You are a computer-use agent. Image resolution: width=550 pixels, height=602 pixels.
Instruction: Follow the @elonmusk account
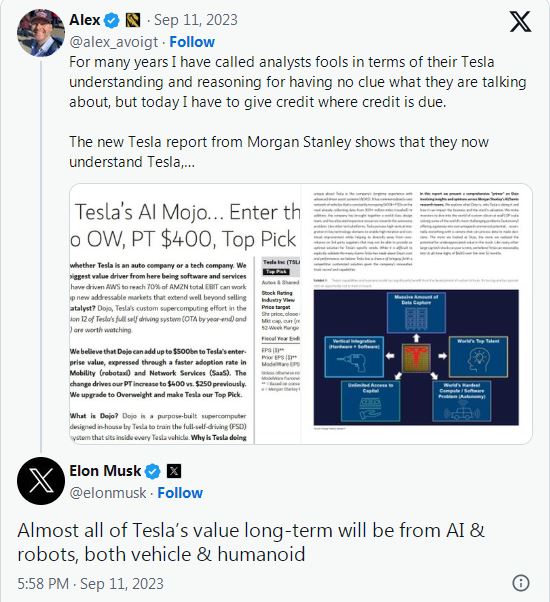point(180,493)
